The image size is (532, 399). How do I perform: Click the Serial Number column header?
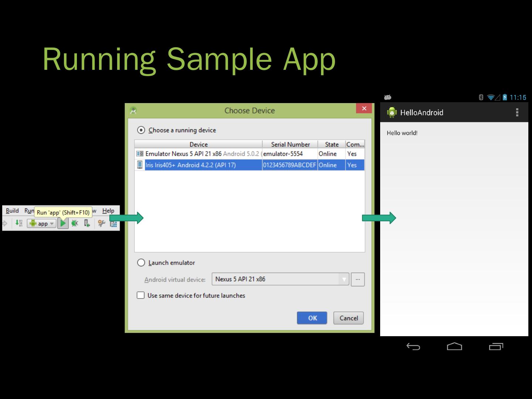[290, 144]
